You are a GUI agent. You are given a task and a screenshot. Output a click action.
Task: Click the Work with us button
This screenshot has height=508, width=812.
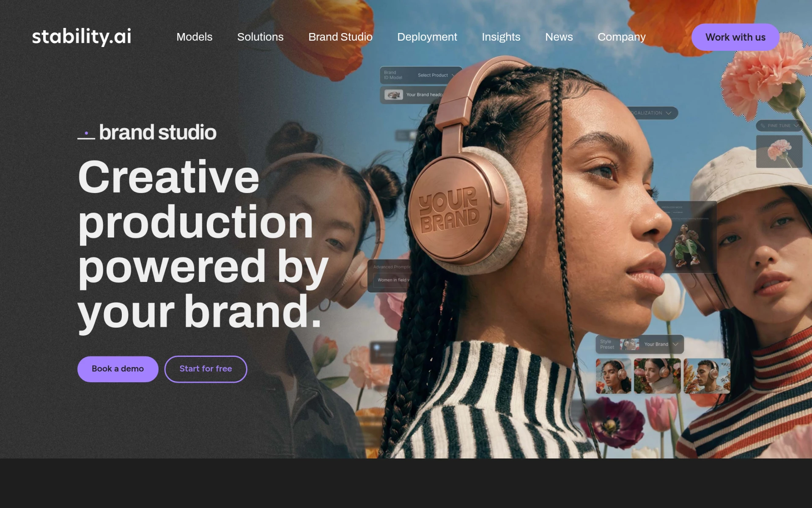click(x=735, y=37)
